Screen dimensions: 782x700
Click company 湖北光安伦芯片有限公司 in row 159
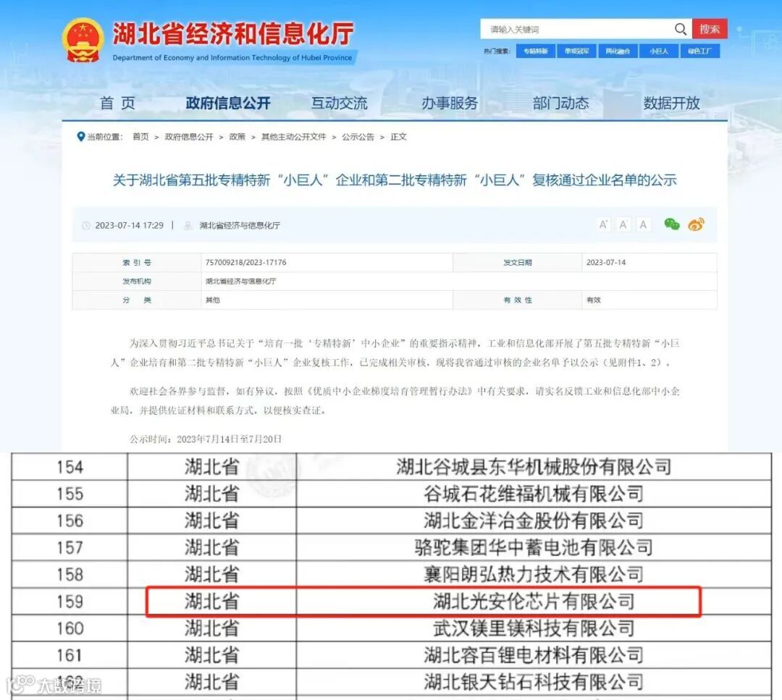pos(534,602)
